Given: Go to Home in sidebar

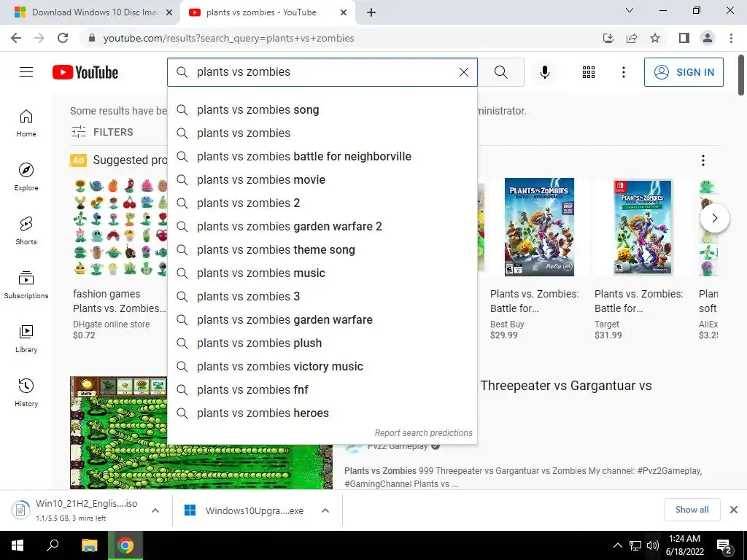Looking at the screenshot, I should (x=26, y=122).
